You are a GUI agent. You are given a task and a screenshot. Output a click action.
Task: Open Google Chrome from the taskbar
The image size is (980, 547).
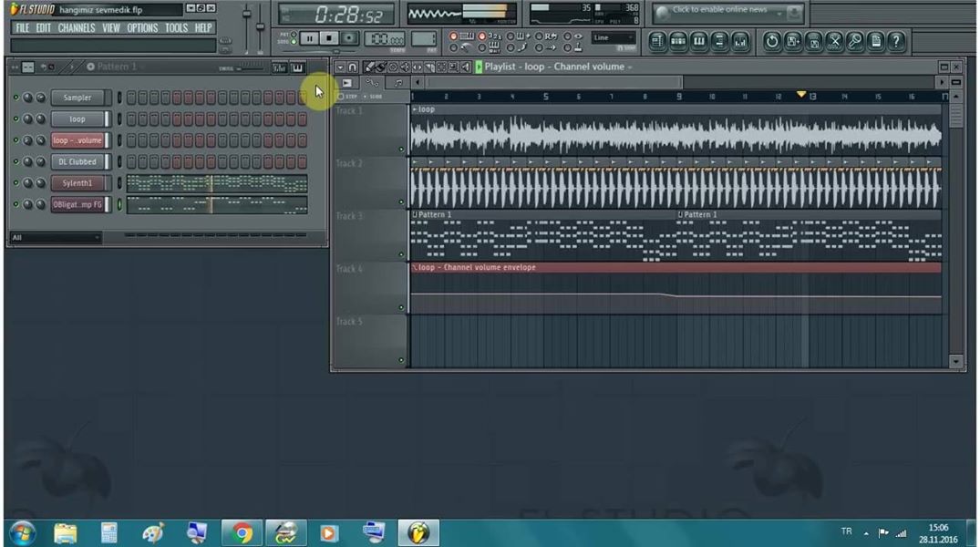[x=242, y=533]
